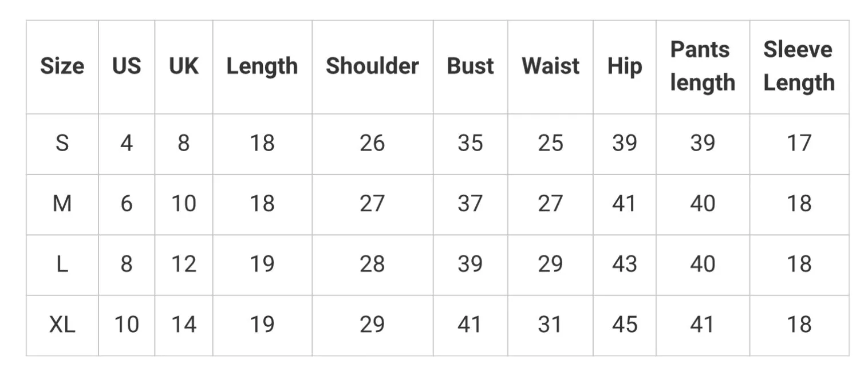
Task: Click hip value 43 in L row
Action: click(624, 264)
